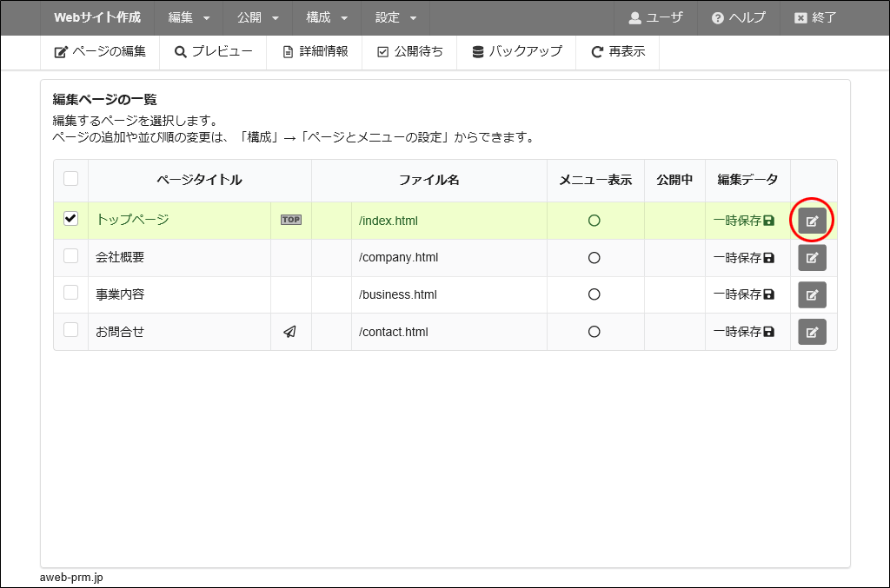Click 再表示 to reload the page list
The image size is (890, 588).
(x=618, y=52)
